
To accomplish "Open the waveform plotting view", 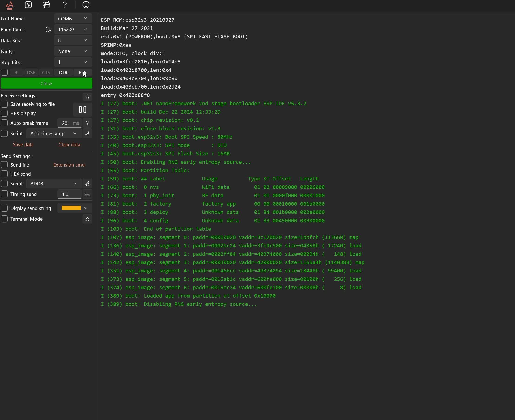I will tap(28, 5).
